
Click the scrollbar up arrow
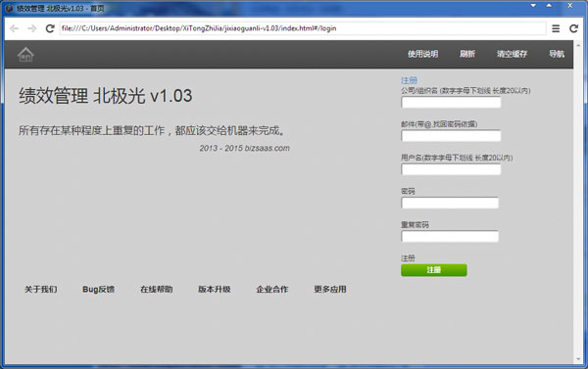tap(578, 45)
